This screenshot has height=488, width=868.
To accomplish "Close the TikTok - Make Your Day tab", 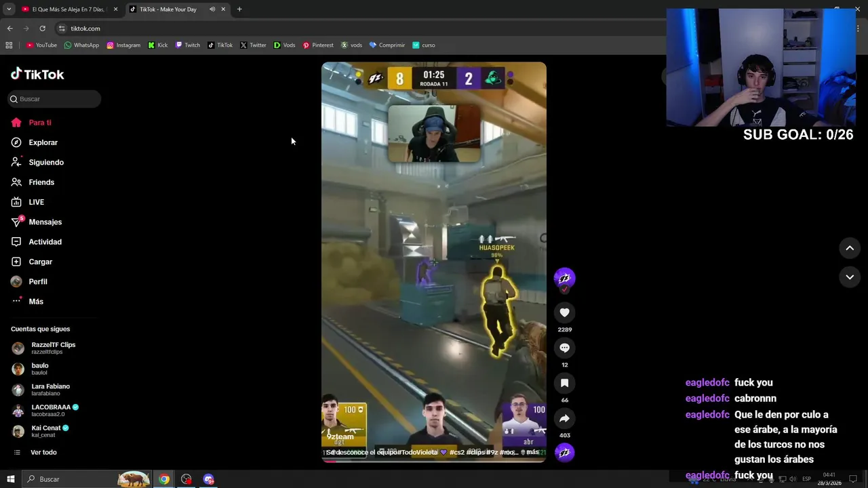I will 223,9.
